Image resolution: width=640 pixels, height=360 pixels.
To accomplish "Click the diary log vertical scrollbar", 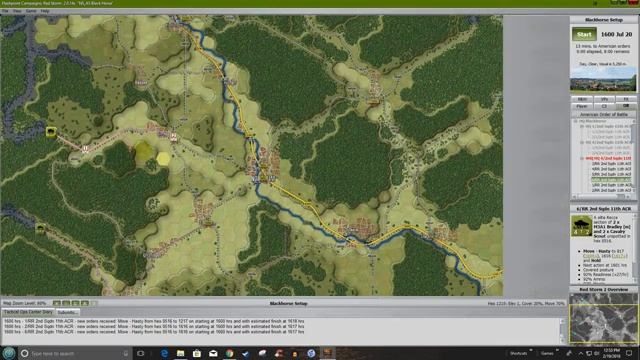I will point(562,331).
